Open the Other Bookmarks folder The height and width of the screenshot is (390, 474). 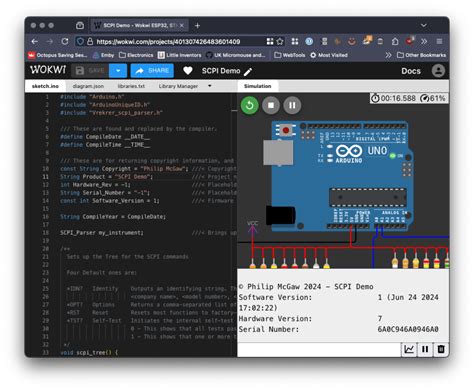(x=421, y=55)
